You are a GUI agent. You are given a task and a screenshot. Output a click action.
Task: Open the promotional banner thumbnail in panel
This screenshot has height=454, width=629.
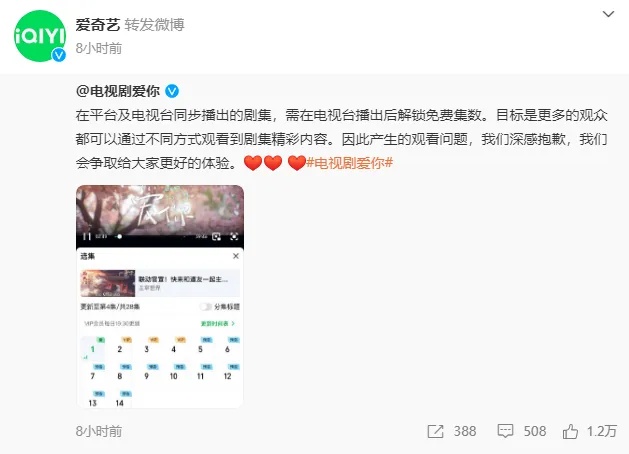coord(108,283)
